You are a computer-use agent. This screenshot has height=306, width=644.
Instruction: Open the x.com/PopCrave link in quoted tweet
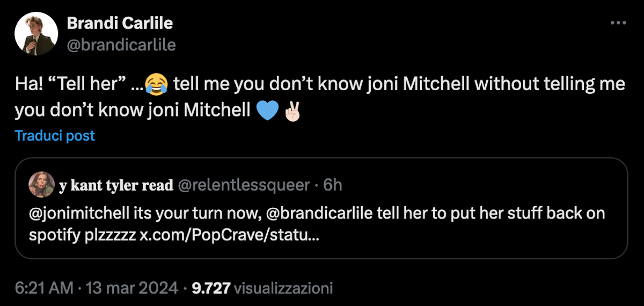[229, 236]
